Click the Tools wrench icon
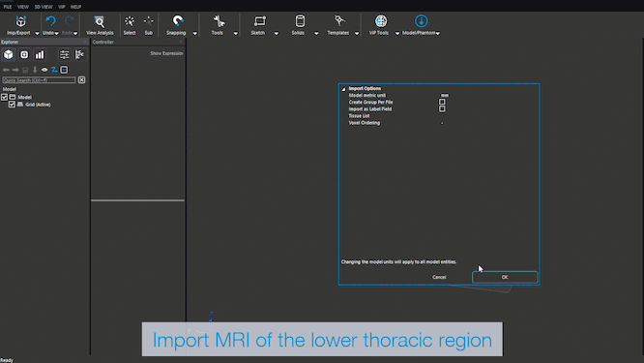 (219, 21)
